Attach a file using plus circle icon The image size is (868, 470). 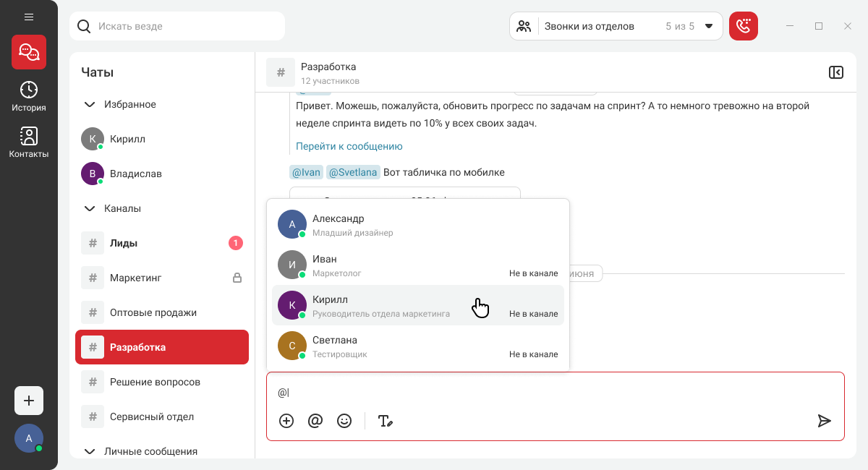point(286,421)
